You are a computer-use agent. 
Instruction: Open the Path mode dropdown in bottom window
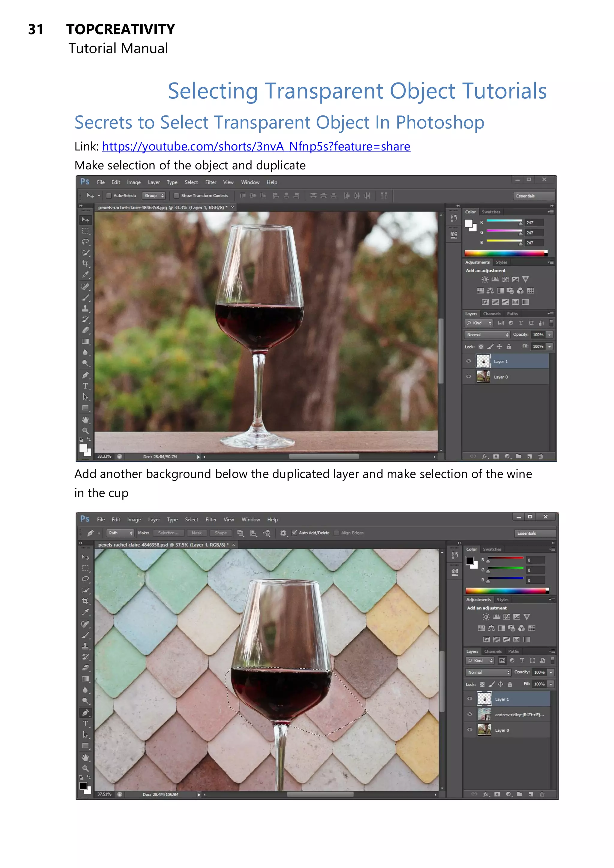(120, 533)
